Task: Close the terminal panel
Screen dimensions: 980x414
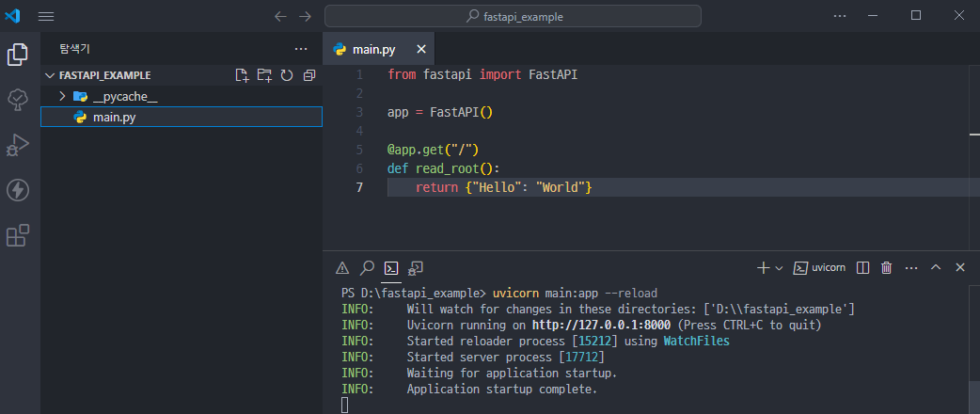Action: point(960,267)
